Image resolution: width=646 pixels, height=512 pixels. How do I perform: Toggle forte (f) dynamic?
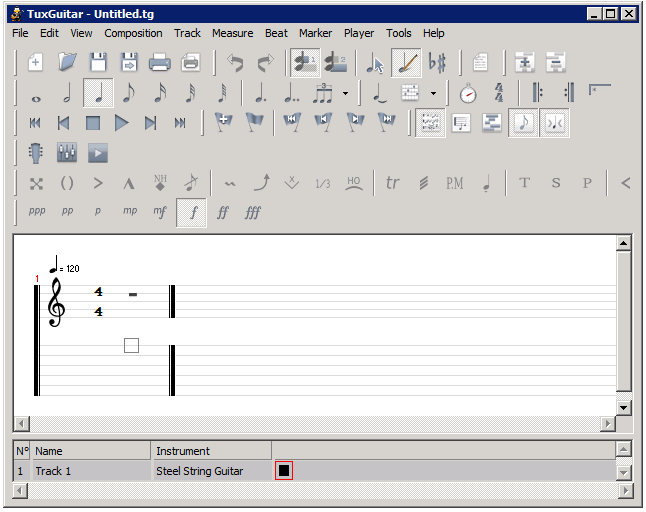pos(192,213)
